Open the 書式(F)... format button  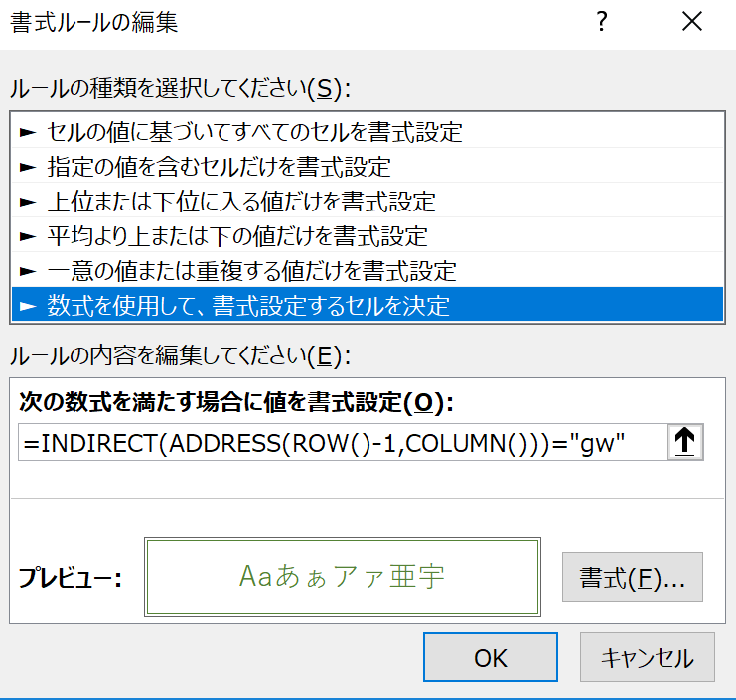[x=633, y=577]
